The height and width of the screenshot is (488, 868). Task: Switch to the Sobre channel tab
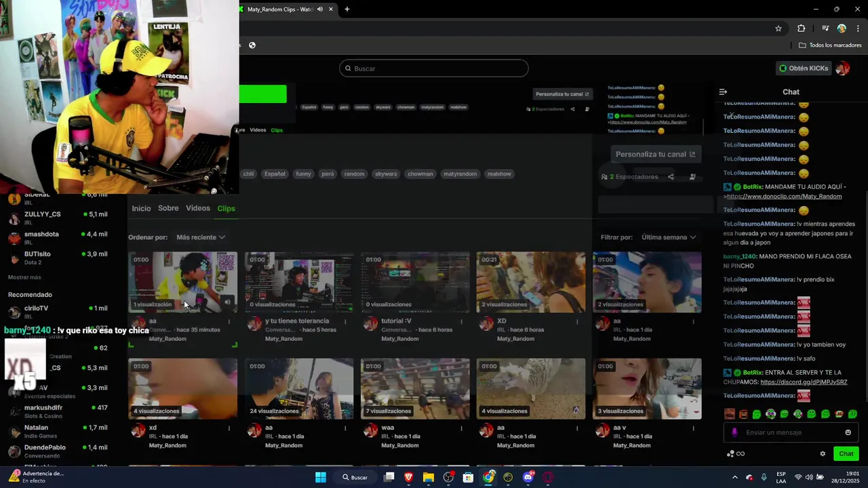168,208
